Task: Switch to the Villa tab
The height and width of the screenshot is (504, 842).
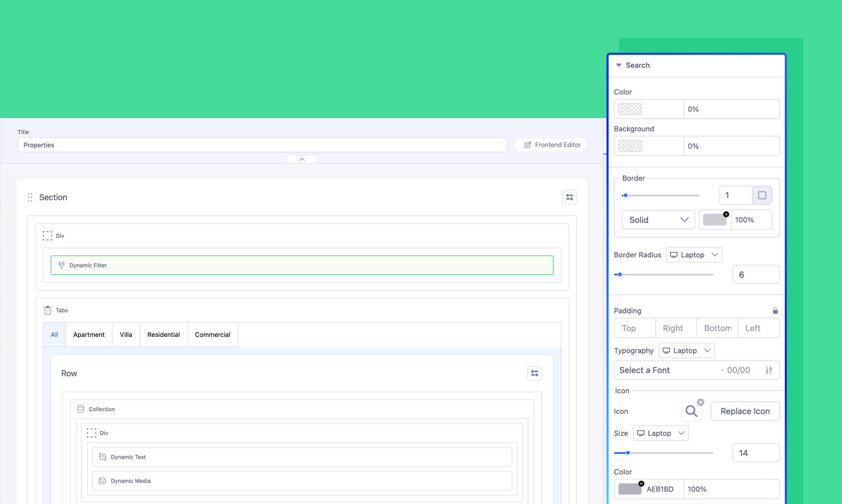Action: coord(126,335)
